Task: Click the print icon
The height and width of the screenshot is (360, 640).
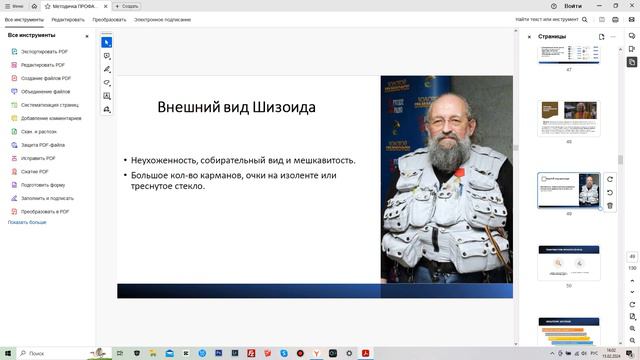Action: point(616,20)
